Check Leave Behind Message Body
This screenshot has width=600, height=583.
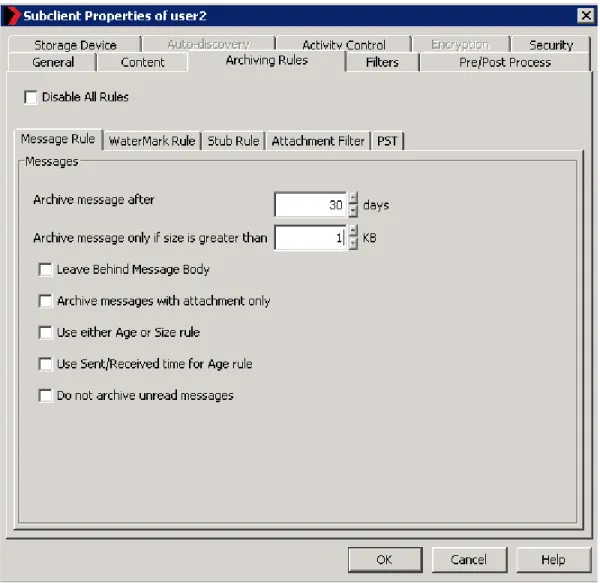pos(45,269)
